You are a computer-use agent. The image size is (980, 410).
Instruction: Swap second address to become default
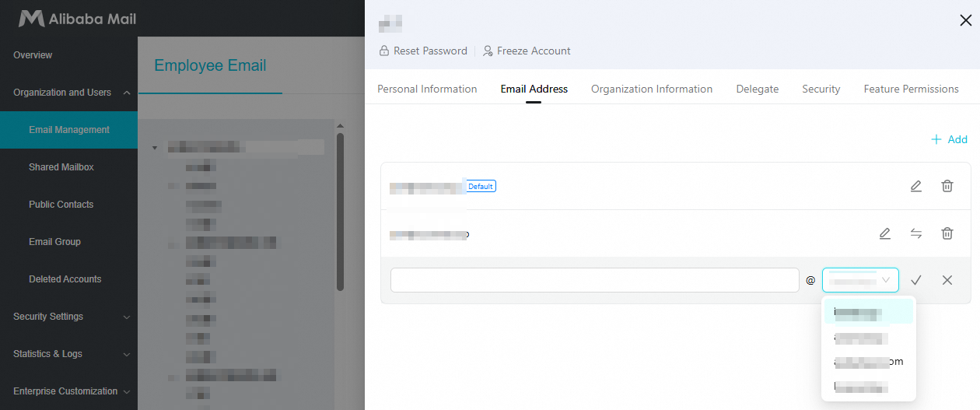point(915,233)
